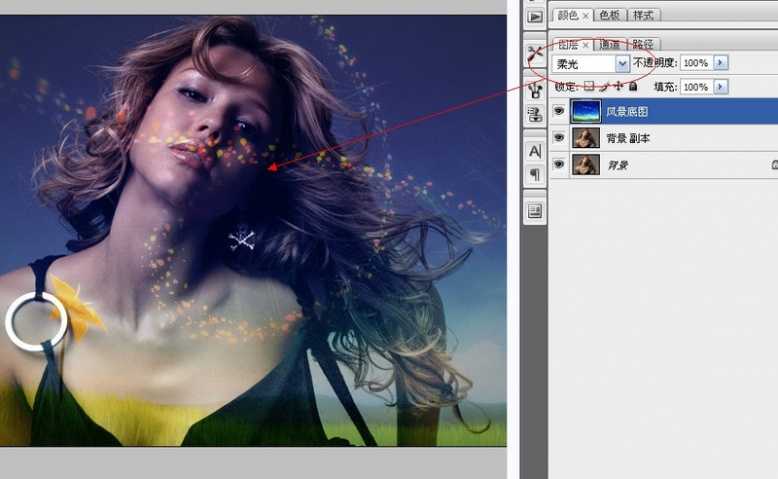778x479 pixels.
Task: Open the 不透明度 slider arrow
Action: [x=720, y=63]
